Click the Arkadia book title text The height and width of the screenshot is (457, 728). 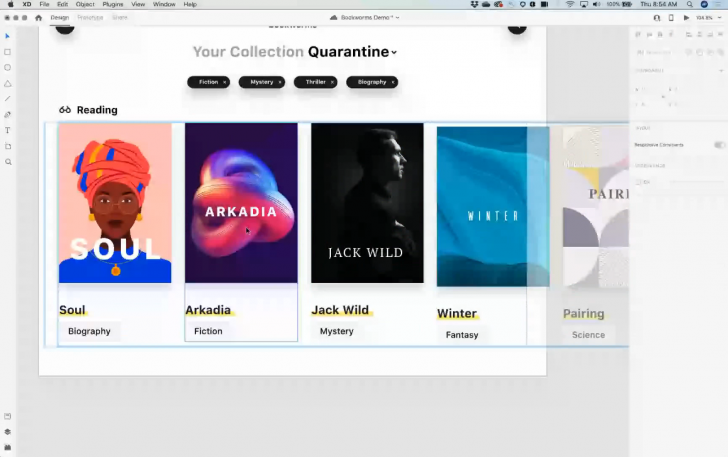point(208,310)
